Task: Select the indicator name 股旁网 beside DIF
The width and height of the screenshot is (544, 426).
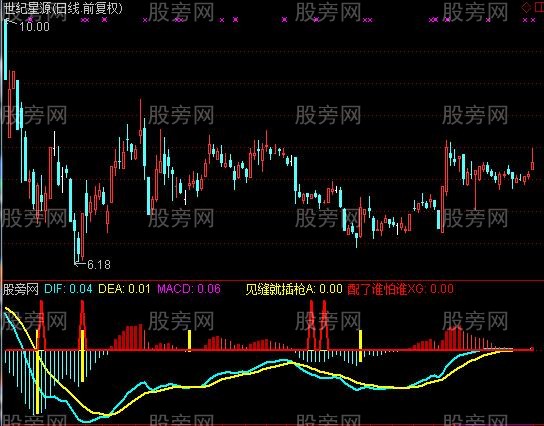Action: pyautogui.click(x=20, y=289)
